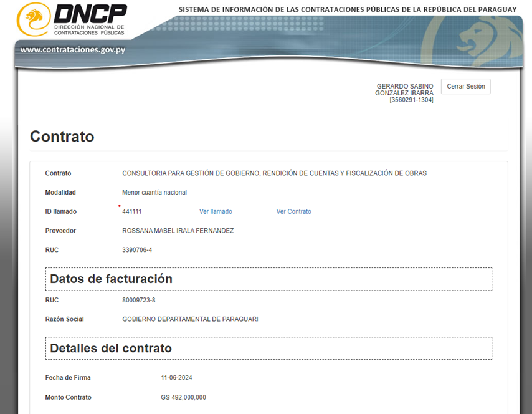Screen dimensions: 532x414
Task: Click the Monto Contrato amount GS 492,000,000
Action: point(183,397)
